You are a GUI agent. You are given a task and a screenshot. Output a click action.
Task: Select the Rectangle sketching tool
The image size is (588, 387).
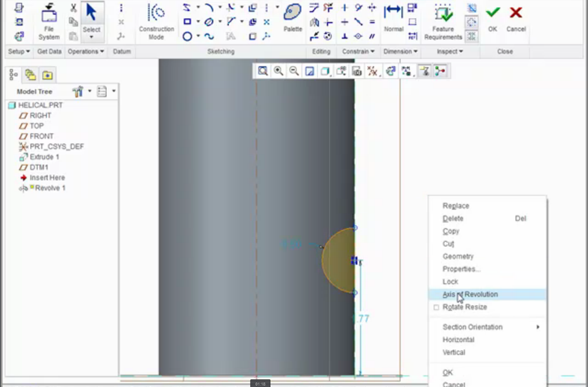[x=188, y=21]
